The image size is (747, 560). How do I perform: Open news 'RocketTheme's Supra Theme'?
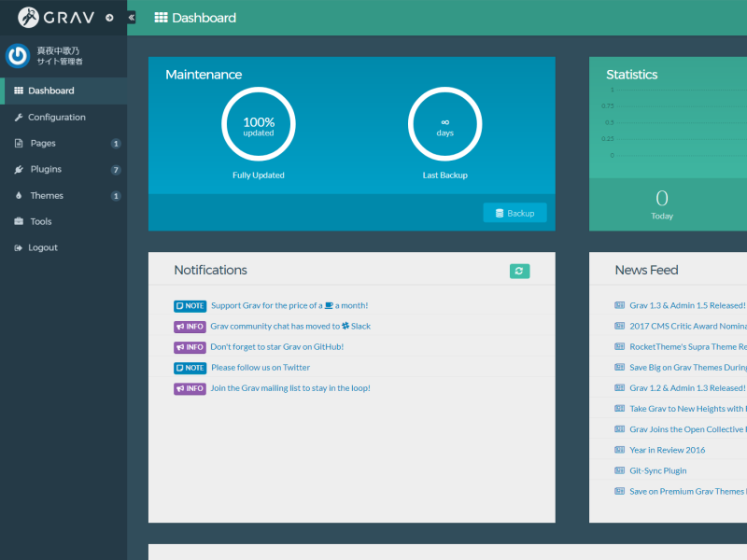click(x=688, y=346)
